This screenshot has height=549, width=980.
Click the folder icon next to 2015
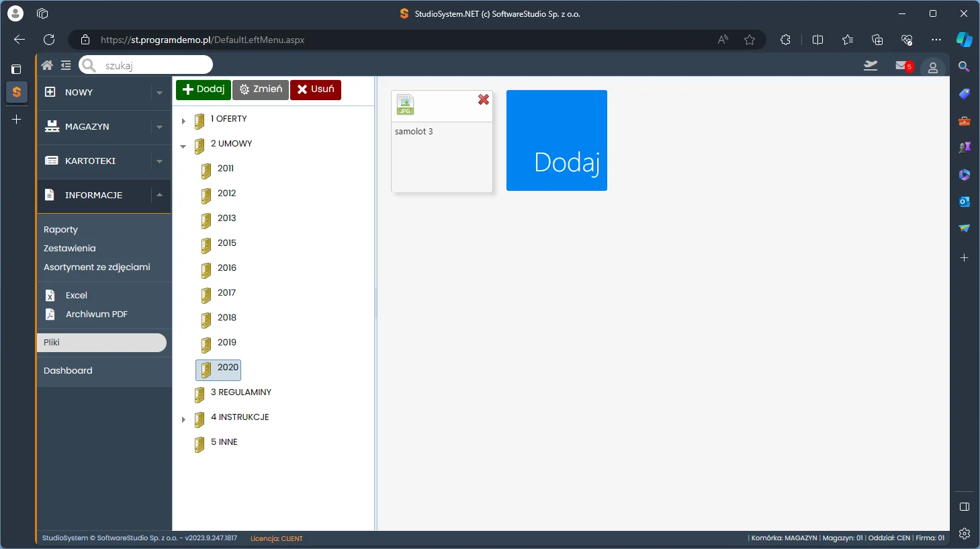[x=206, y=245]
